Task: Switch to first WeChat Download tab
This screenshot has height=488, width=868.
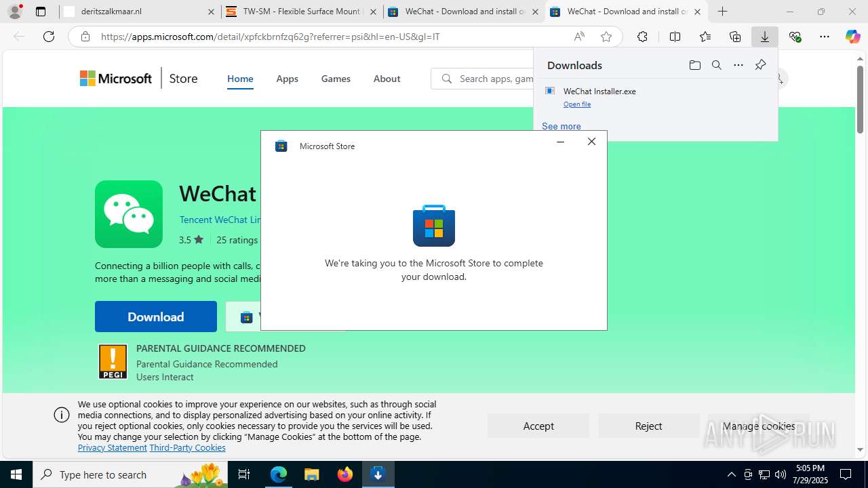Action: (464, 12)
